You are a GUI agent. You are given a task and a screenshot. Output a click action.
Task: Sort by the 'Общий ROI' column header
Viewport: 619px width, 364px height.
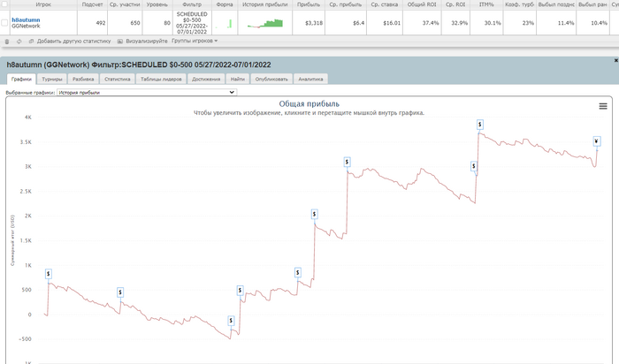click(x=422, y=4)
